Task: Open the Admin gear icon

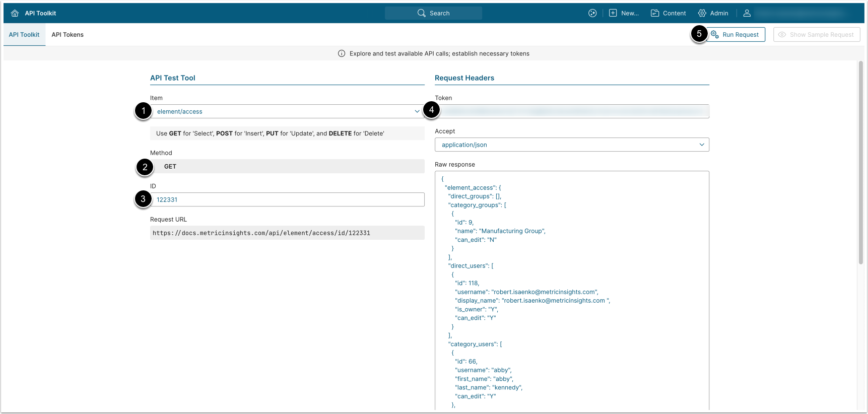Action: pos(702,13)
